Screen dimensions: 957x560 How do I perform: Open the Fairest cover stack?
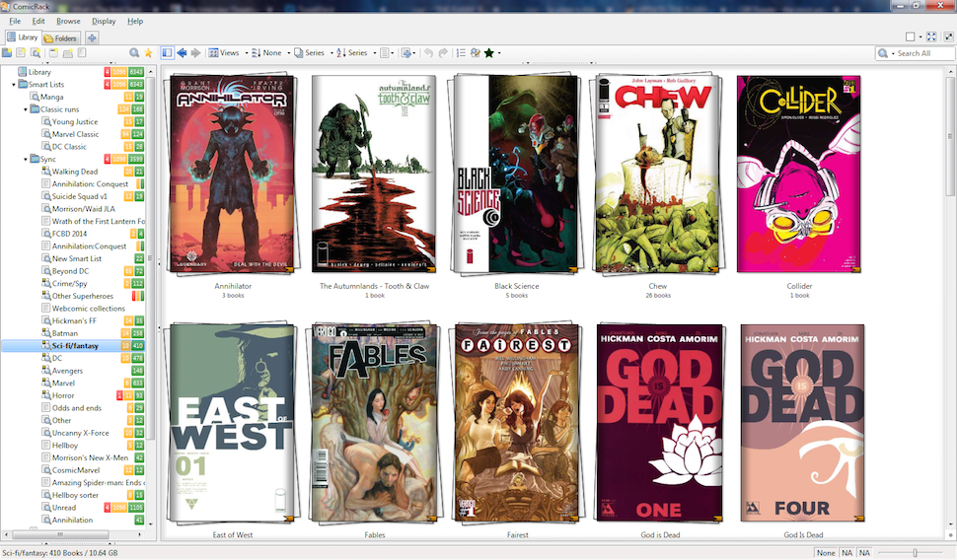point(517,423)
